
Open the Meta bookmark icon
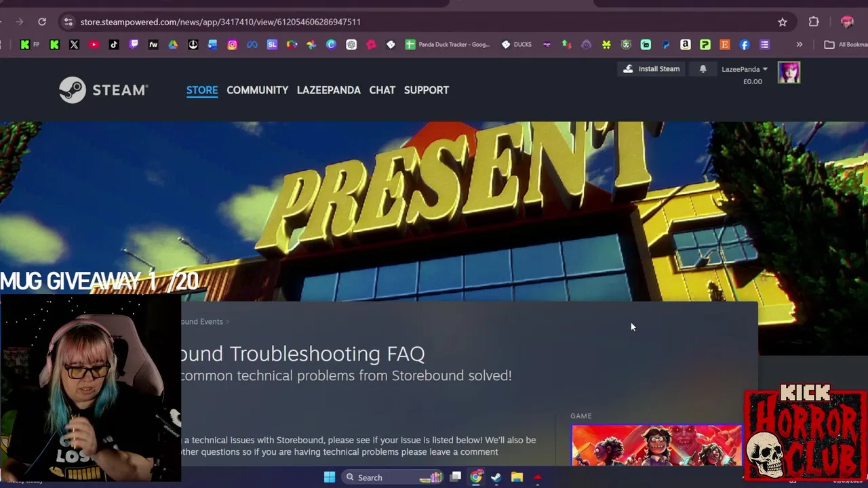pyautogui.click(x=252, y=45)
